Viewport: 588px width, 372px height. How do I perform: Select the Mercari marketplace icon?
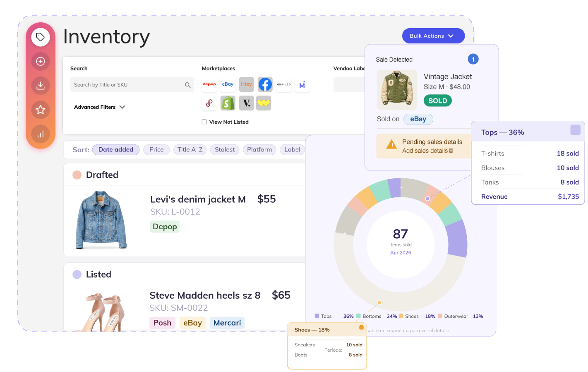point(302,84)
